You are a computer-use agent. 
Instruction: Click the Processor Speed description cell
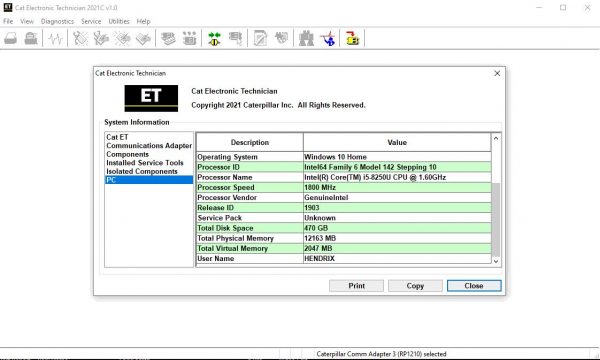250,187
